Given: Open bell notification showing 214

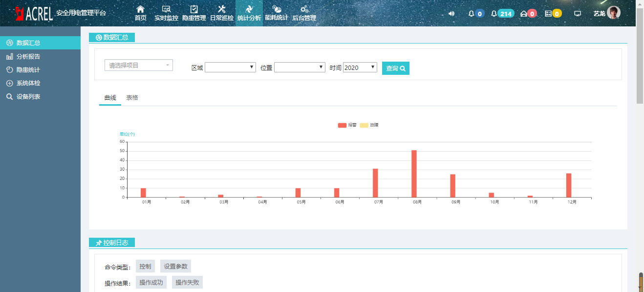Looking at the screenshot, I should click(502, 14).
